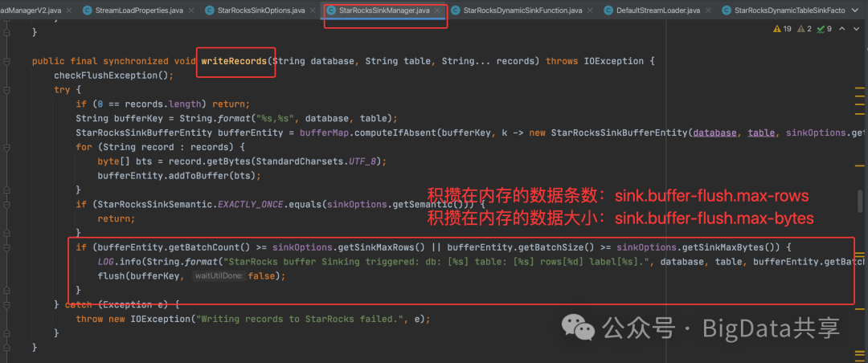This screenshot has width=868, height=363.
Task: Open the 19 warnings inspection indicator
Action: click(x=782, y=29)
